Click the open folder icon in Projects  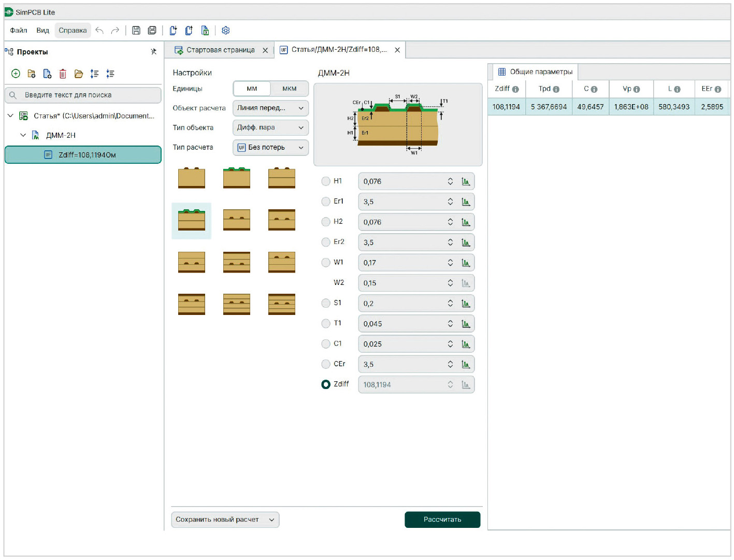79,74
